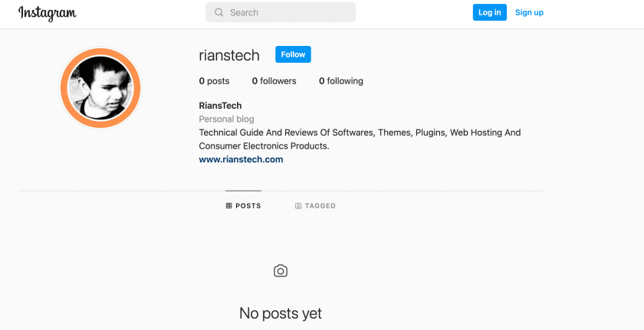Open the rianstech profile picture

click(x=100, y=88)
